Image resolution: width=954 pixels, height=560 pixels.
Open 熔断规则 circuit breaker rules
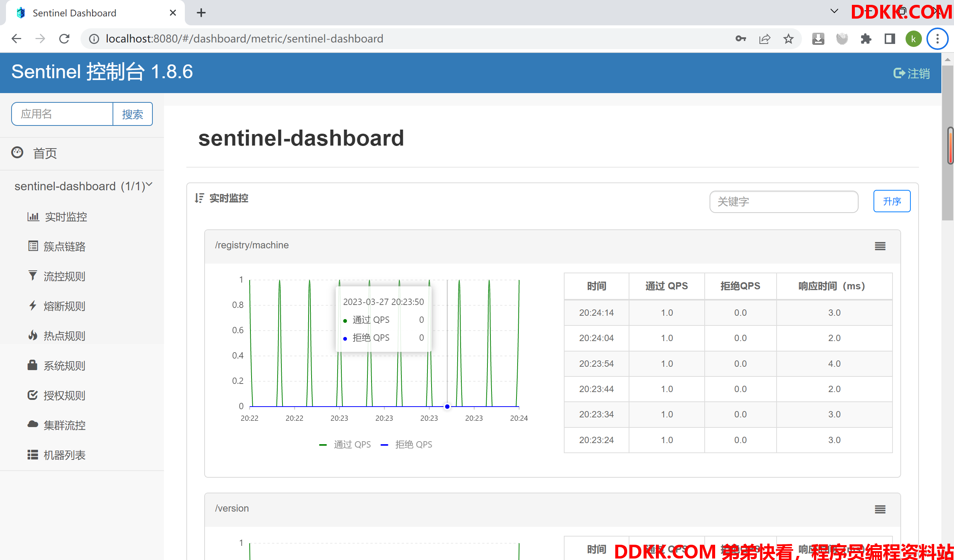click(64, 306)
